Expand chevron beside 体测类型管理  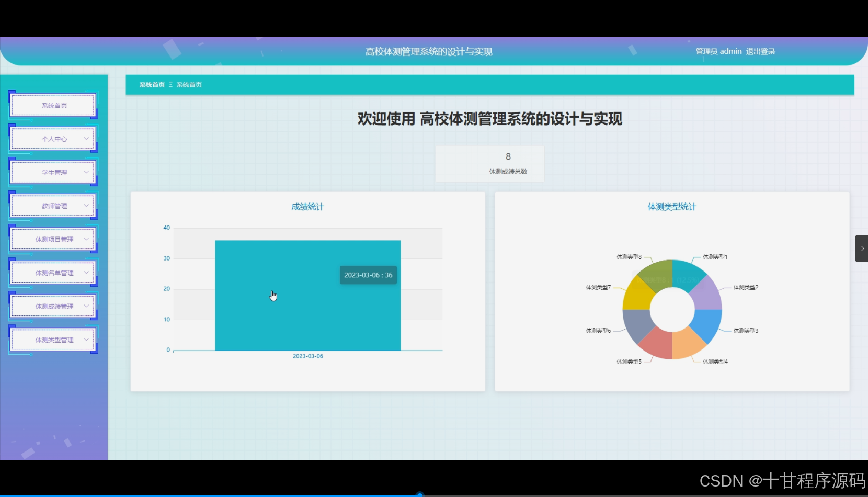coord(86,340)
